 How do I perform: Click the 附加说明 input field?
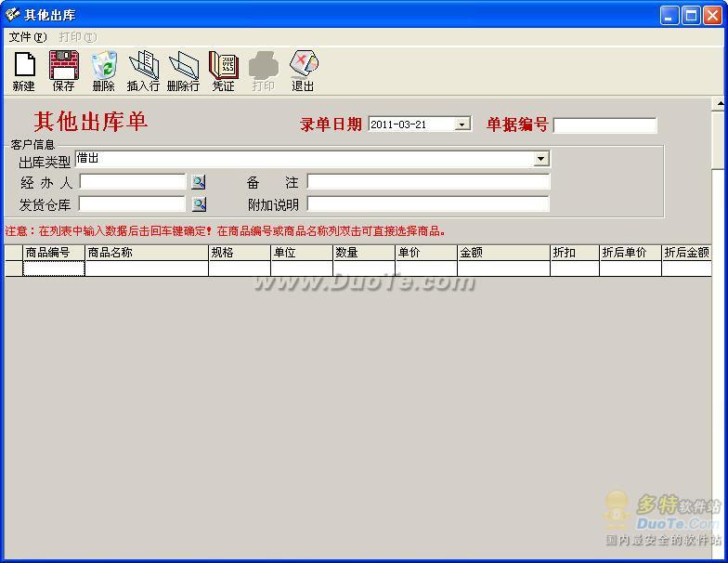coord(429,203)
